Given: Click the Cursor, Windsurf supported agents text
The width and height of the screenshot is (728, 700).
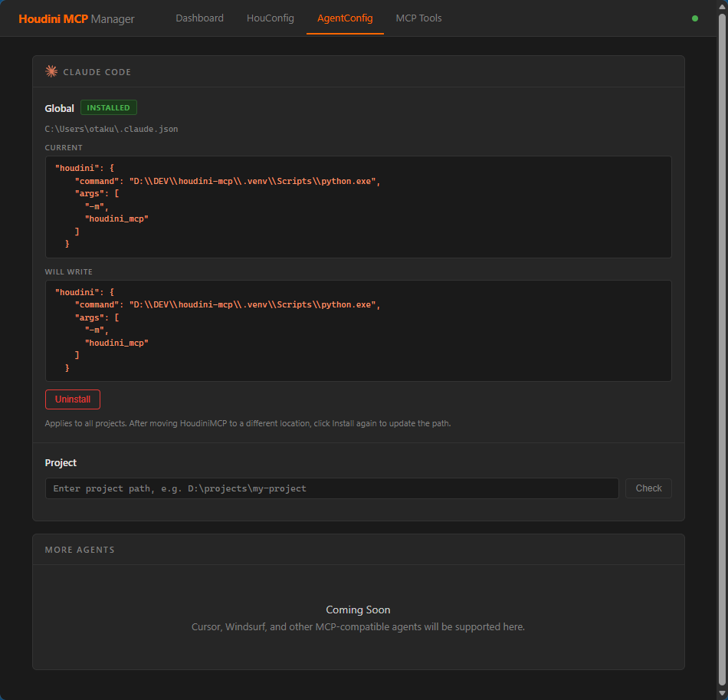Looking at the screenshot, I should coord(358,627).
